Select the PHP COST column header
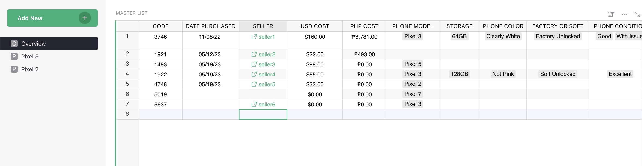644x166 pixels. click(364, 26)
